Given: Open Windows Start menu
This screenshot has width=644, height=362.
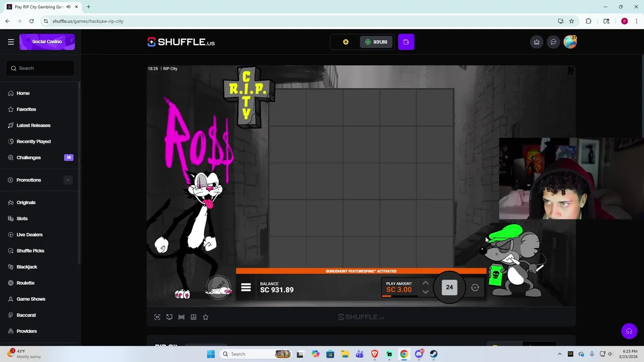Looking at the screenshot, I should pyautogui.click(x=211, y=354).
